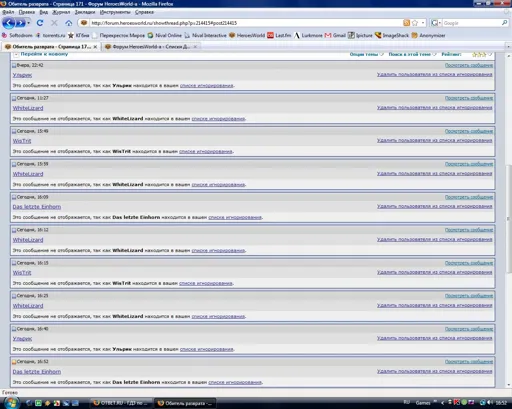This screenshot has width=512, height=409.
Task: Open the Last.fm bookmark
Action: pyautogui.click(x=279, y=35)
